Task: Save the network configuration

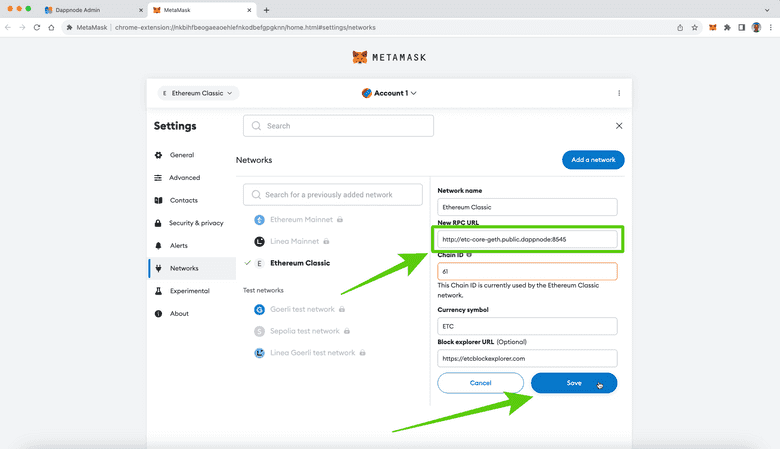Action: 574,383
